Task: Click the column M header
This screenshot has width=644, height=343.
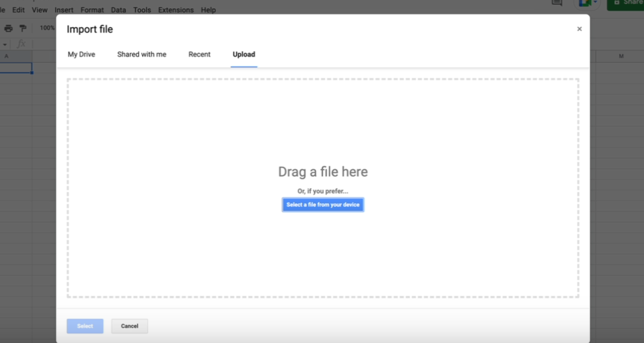Action: (x=621, y=56)
